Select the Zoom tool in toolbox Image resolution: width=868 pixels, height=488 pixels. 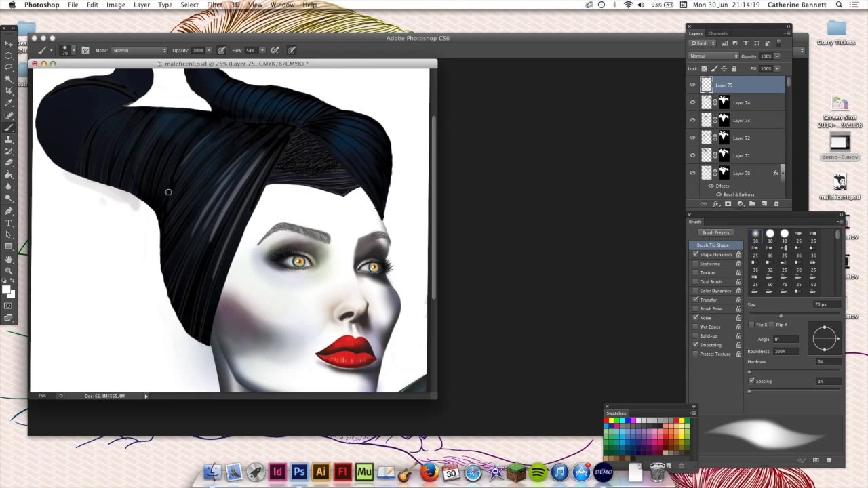point(9,271)
